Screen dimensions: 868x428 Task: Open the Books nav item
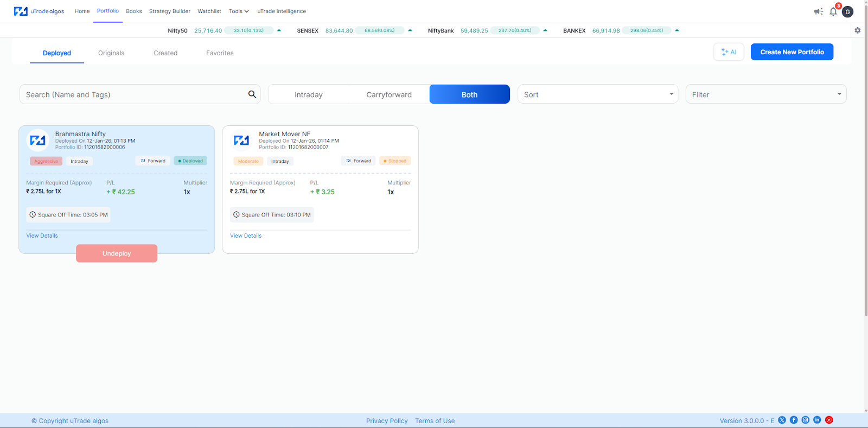134,11
